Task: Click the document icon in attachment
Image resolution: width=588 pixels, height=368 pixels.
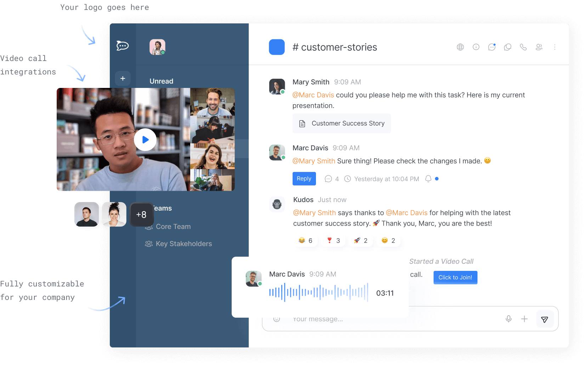Action: point(302,123)
